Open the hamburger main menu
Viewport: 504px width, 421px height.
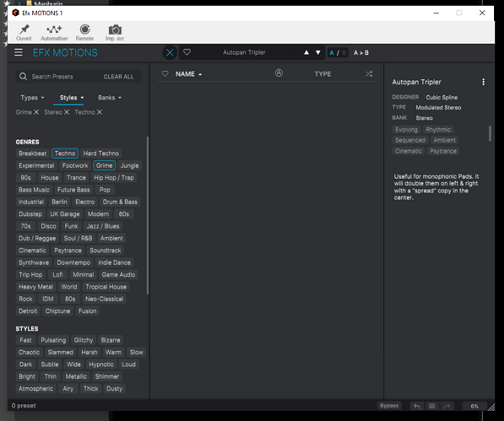coord(19,52)
